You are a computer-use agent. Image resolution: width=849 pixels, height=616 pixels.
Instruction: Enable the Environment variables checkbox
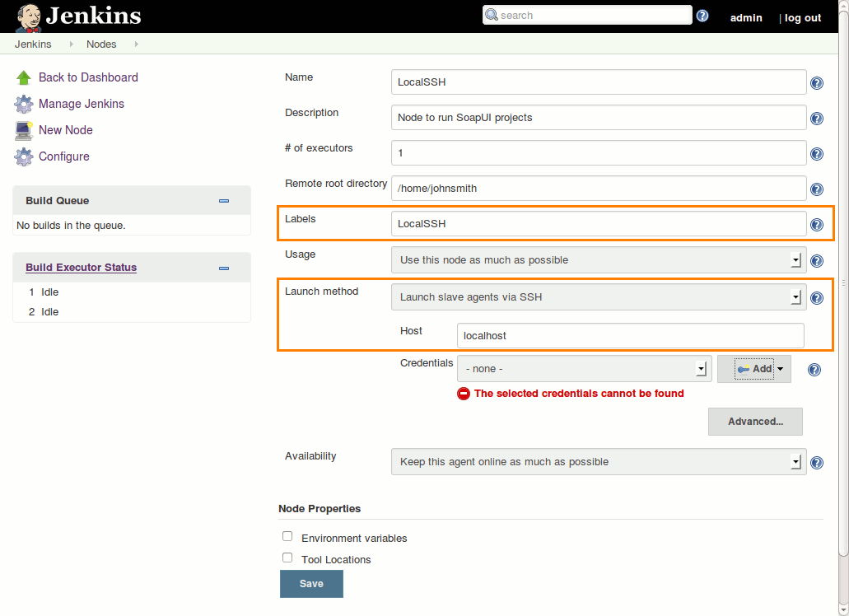click(x=287, y=536)
